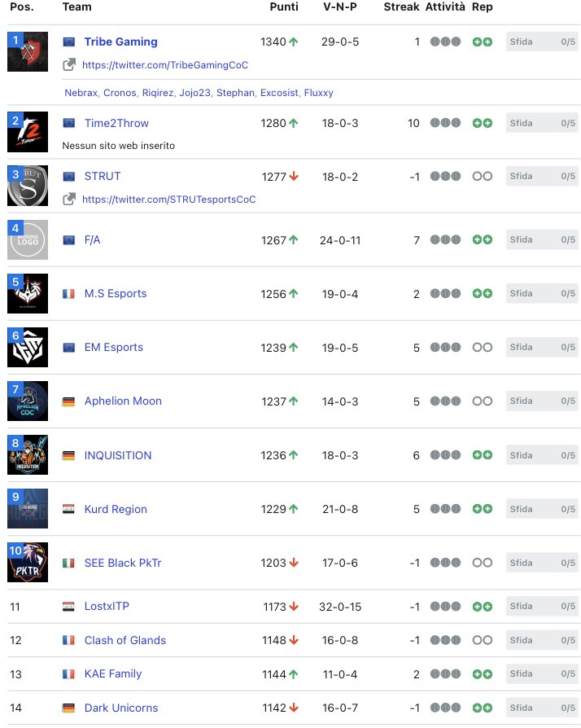The width and height of the screenshot is (581, 728).
Task: Click external link icon under STRUT
Action: [69, 200]
